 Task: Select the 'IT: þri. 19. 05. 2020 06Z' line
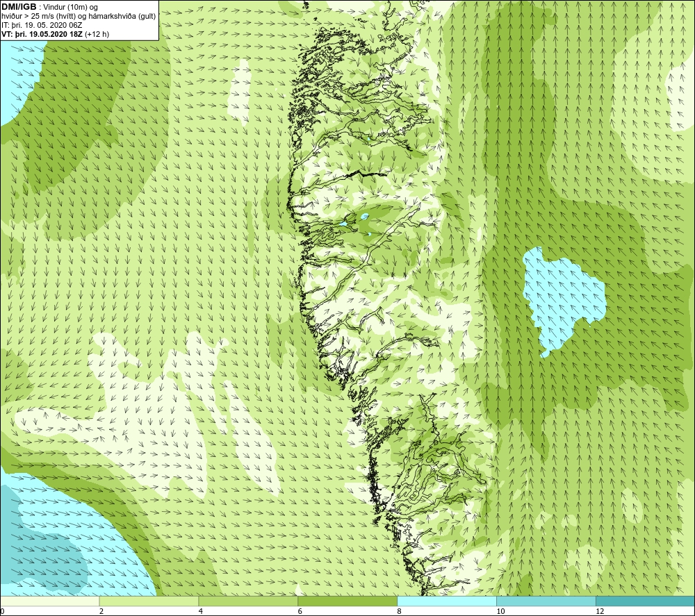tap(42, 25)
